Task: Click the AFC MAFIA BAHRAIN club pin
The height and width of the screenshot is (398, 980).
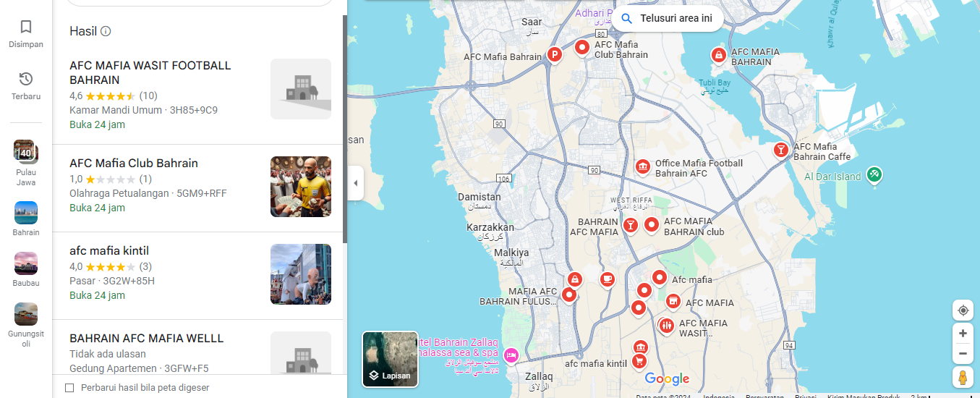Action: (x=652, y=225)
